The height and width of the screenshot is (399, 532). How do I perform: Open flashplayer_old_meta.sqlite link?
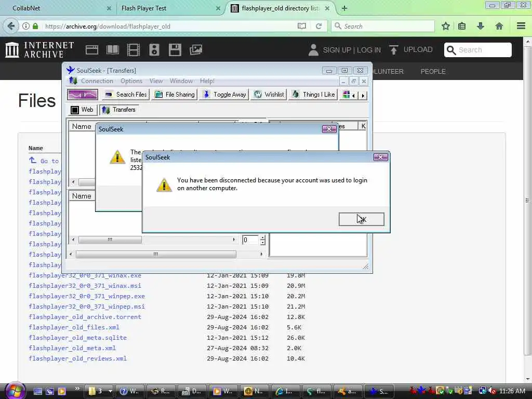[x=78, y=338]
